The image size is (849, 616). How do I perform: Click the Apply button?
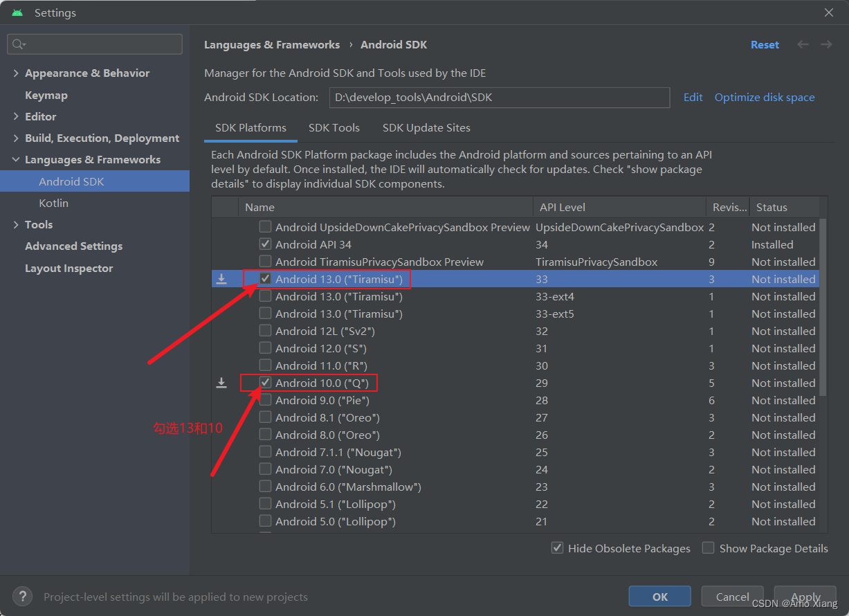coord(805,597)
